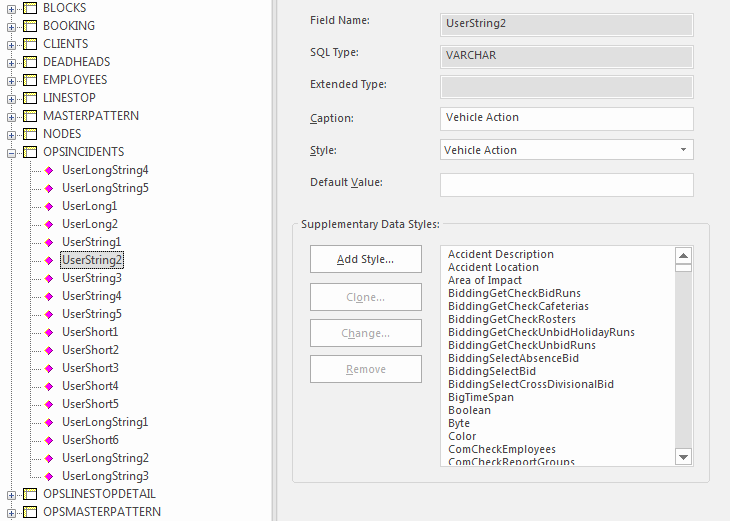
Task: Click the styles list scroll down arrow
Action: [683, 456]
